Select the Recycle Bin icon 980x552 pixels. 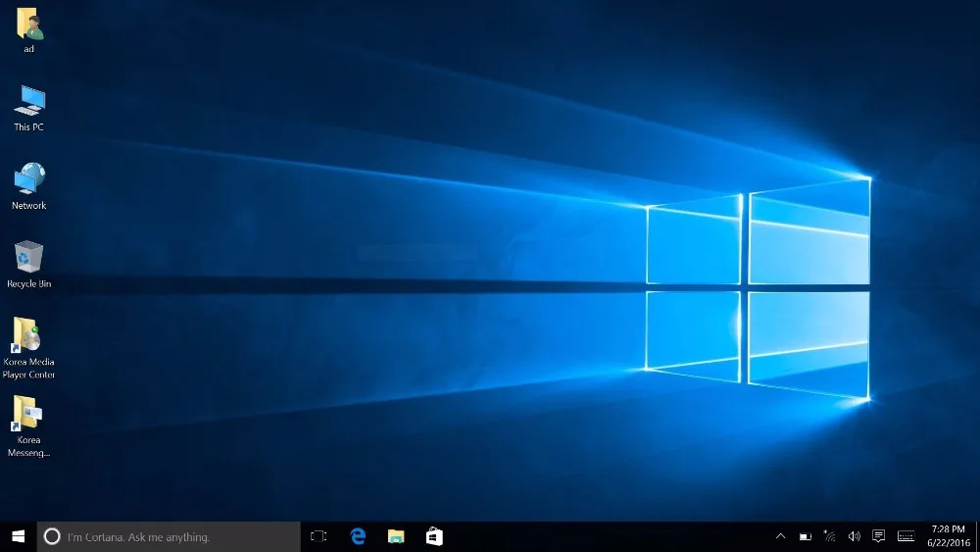pyautogui.click(x=28, y=256)
